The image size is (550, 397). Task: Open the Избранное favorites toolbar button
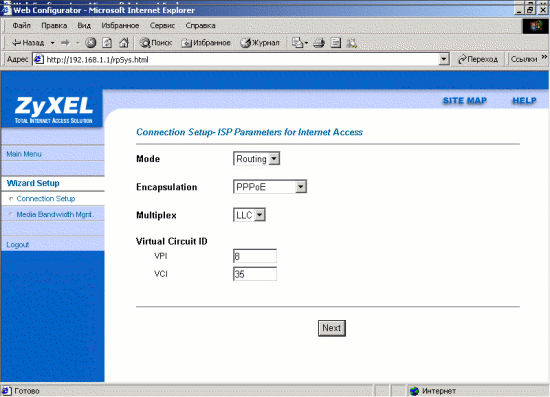coord(206,43)
